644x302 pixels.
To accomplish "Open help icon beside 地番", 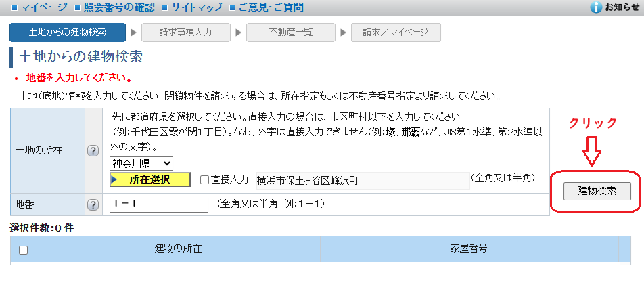I will (93, 204).
